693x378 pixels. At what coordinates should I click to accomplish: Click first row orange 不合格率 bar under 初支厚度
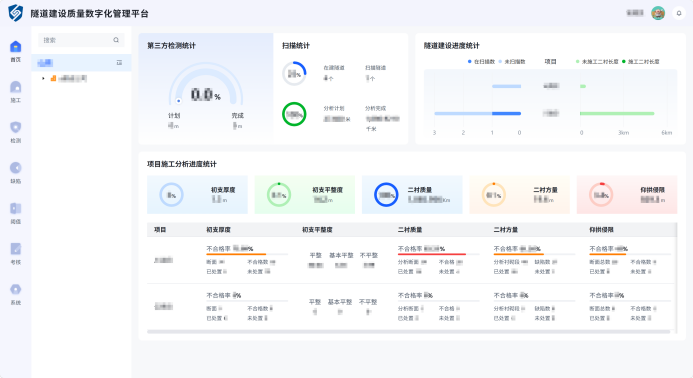(x=236, y=254)
